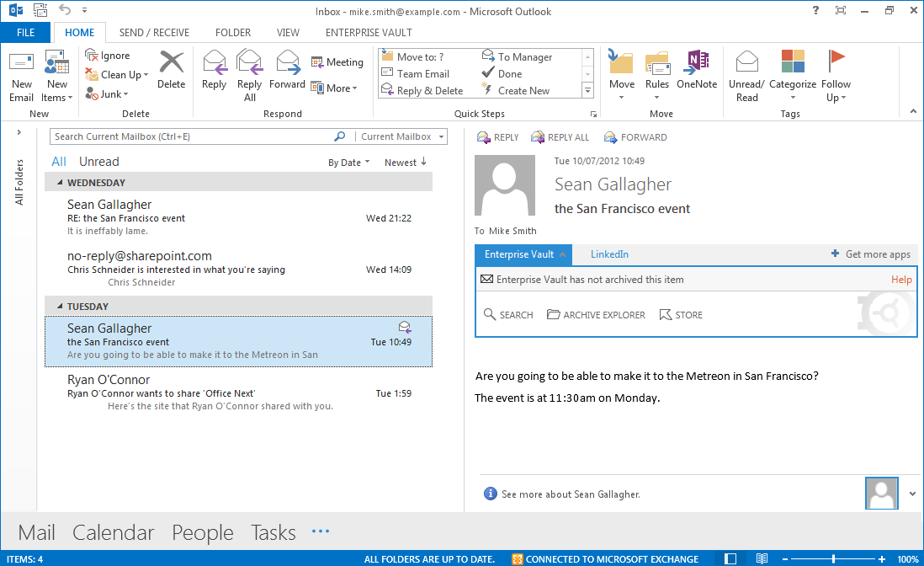This screenshot has height=566, width=924.
Task: Collapse the ribbon
Action: [x=913, y=111]
